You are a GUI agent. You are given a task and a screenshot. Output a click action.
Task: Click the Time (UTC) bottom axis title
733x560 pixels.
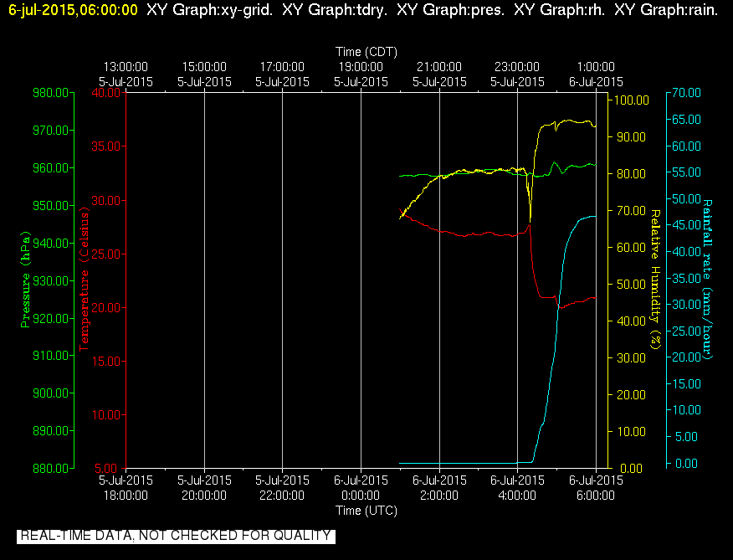(x=366, y=511)
